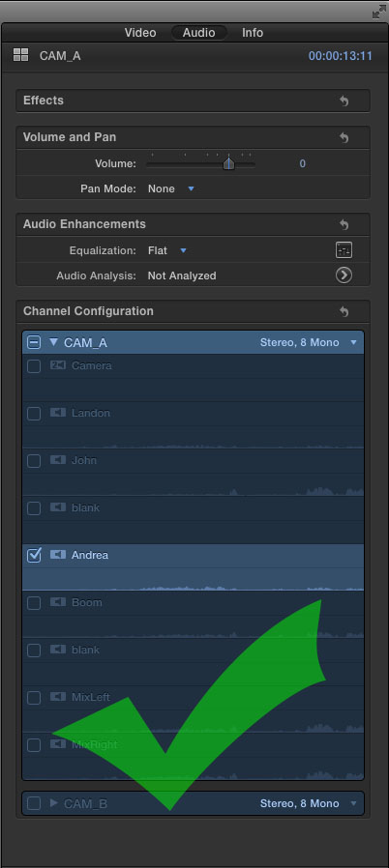
Task: Select the Landon channel name
Action: 90,414
